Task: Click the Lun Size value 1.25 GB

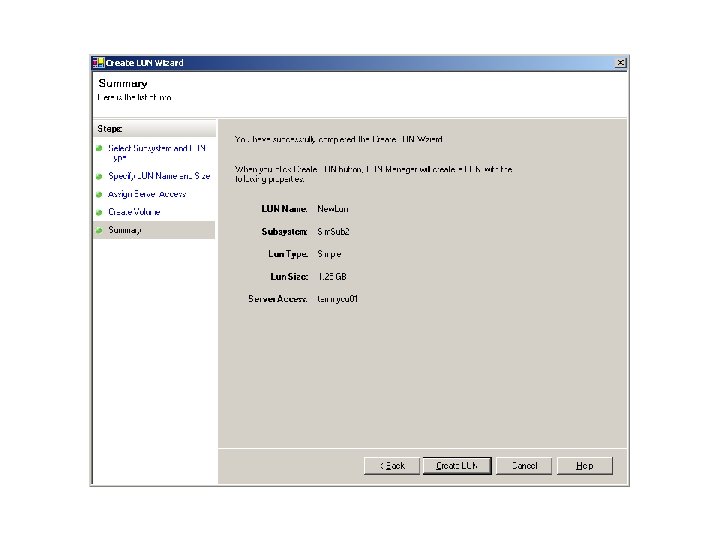Action: click(332, 276)
